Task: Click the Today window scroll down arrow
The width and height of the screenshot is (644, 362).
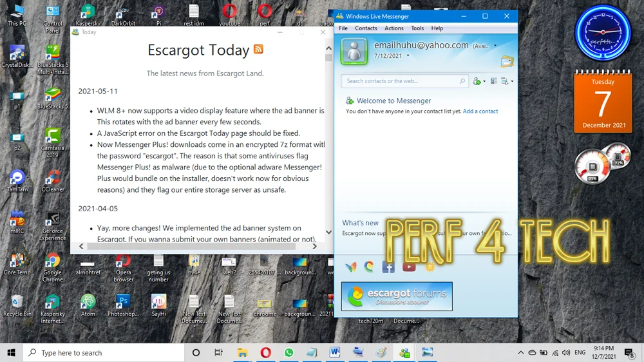Action: (x=328, y=232)
